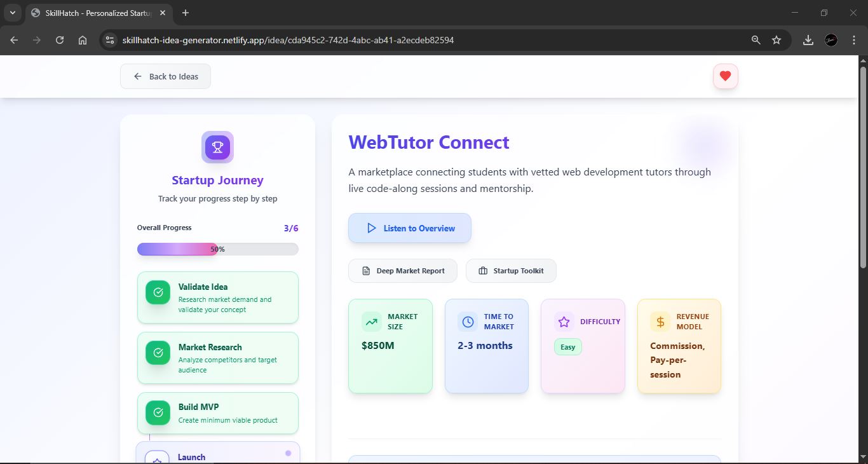Viewport: 868px width, 464px height.
Task: Open the Deep Market Report
Action: (403, 271)
